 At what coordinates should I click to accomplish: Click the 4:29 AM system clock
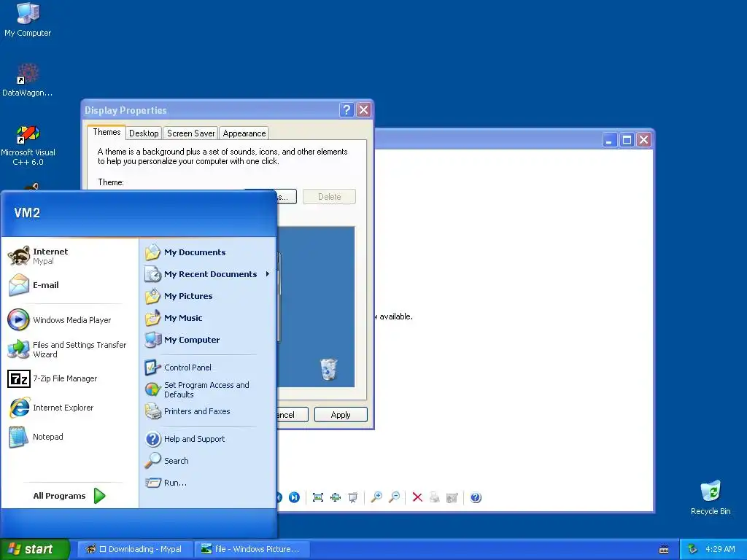pos(720,549)
